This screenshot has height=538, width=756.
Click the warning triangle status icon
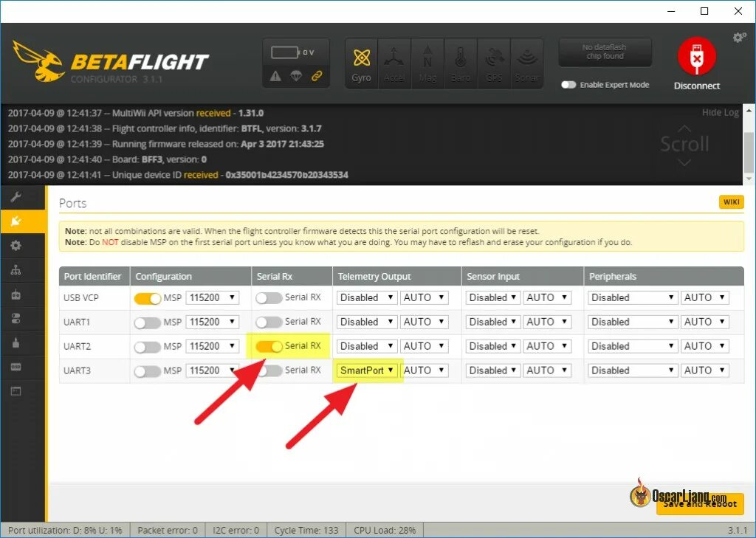tap(275, 76)
